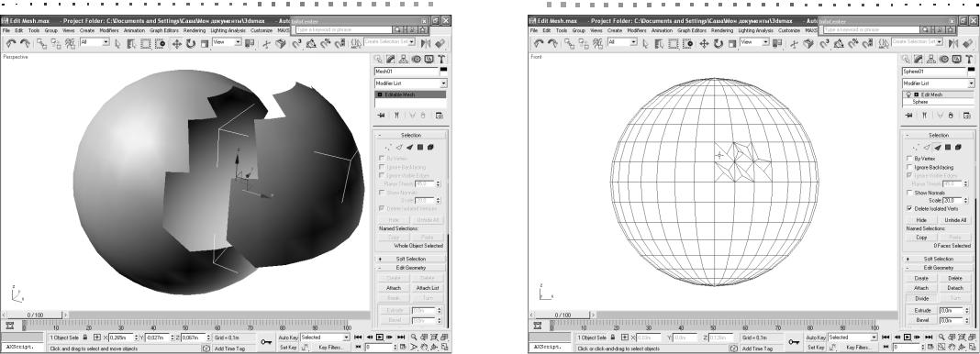980x354 pixels.
Task: Open Rendering menu in Front window
Action: [722, 30]
